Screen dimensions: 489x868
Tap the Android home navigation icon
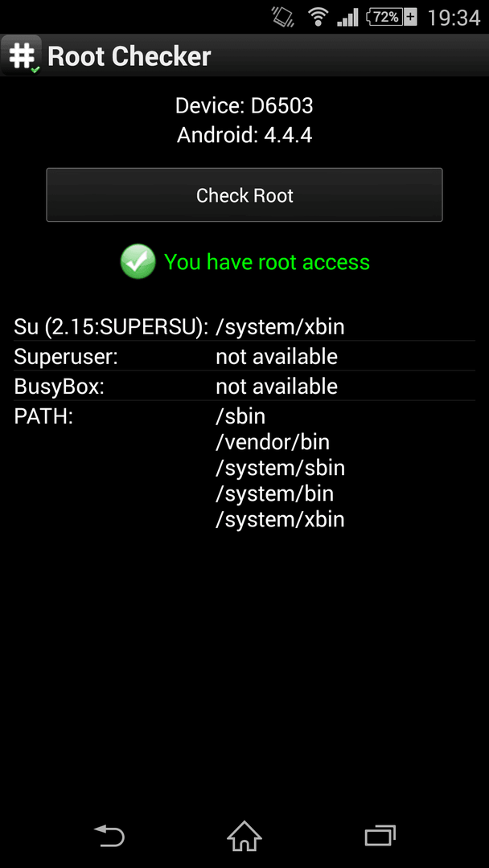coord(244,836)
